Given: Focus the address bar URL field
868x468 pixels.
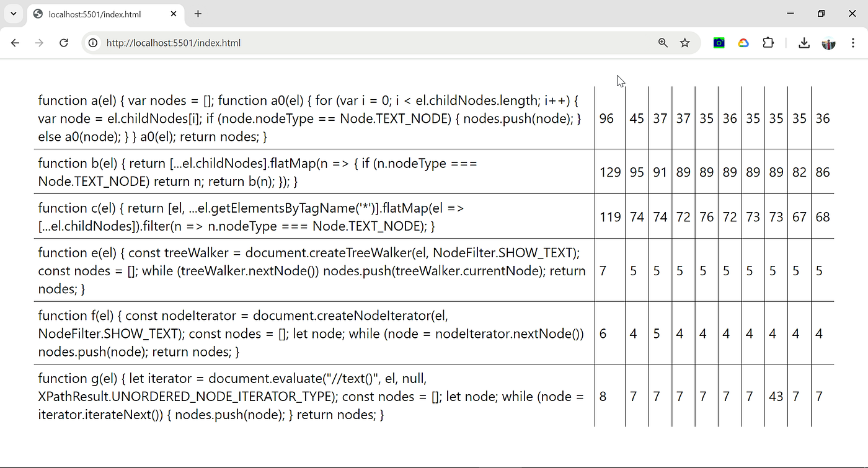Looking at the screenshot, I should [x=372, y=43].
